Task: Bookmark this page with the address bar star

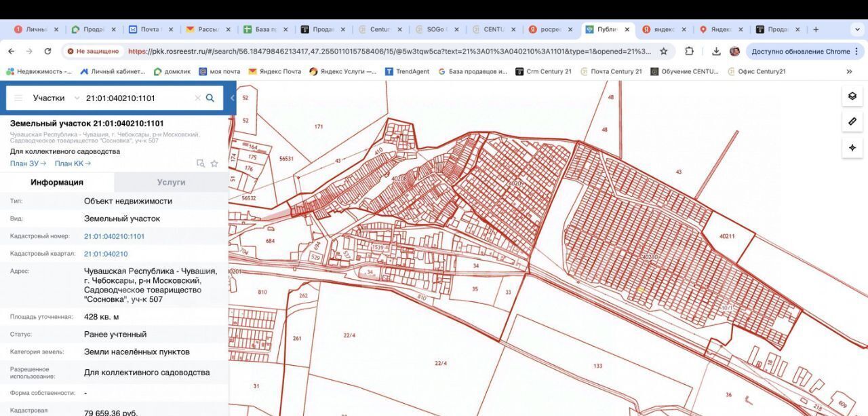Action: [x=663, y=52]
